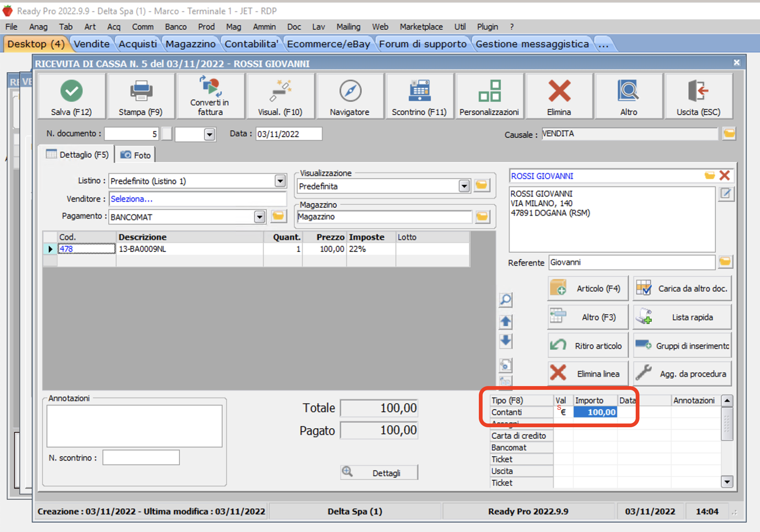Expand the Listino dropdown

[280, 181]
